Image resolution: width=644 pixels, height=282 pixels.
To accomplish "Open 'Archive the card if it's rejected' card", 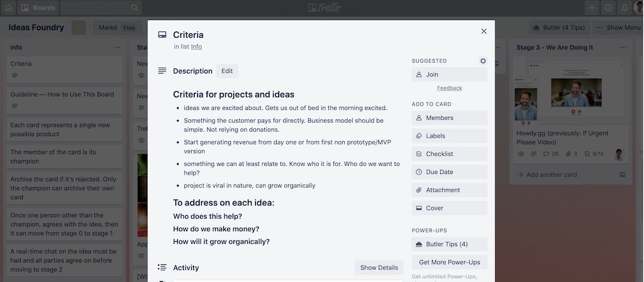I will [65, 188].
